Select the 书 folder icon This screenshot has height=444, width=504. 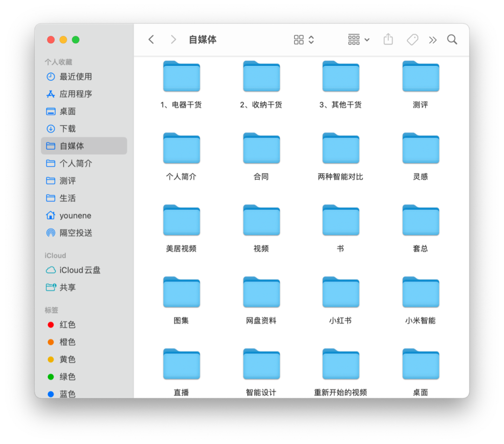341,220
